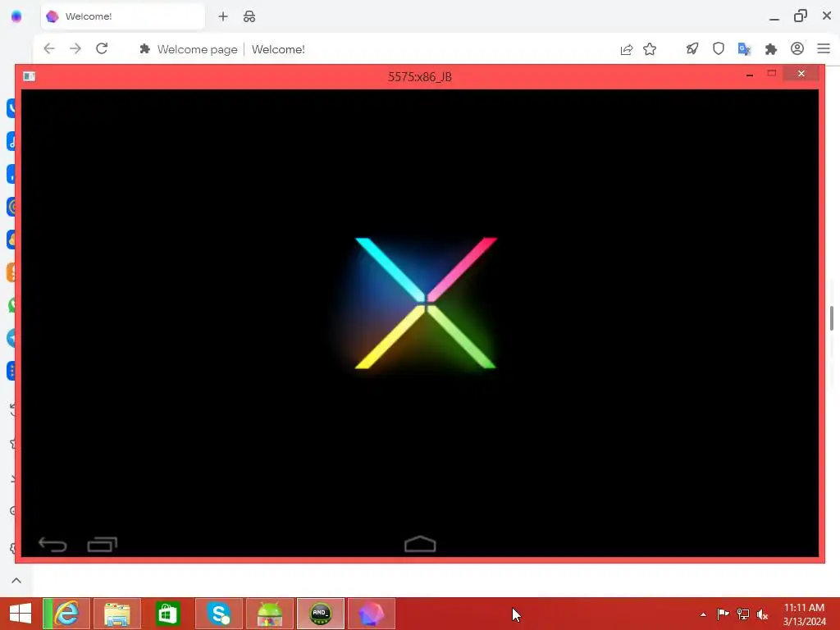Open the user profile account icon
This screenshot has width=840, height=630.
797,48
